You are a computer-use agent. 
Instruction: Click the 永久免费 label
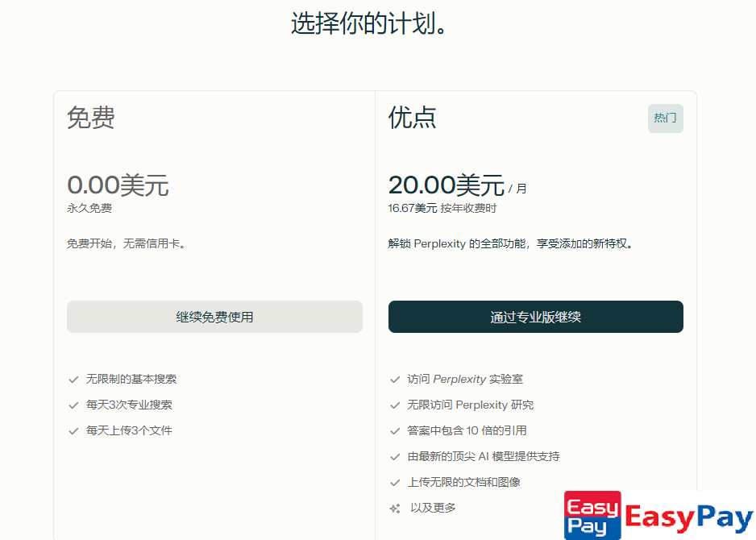tap(89, 208)
